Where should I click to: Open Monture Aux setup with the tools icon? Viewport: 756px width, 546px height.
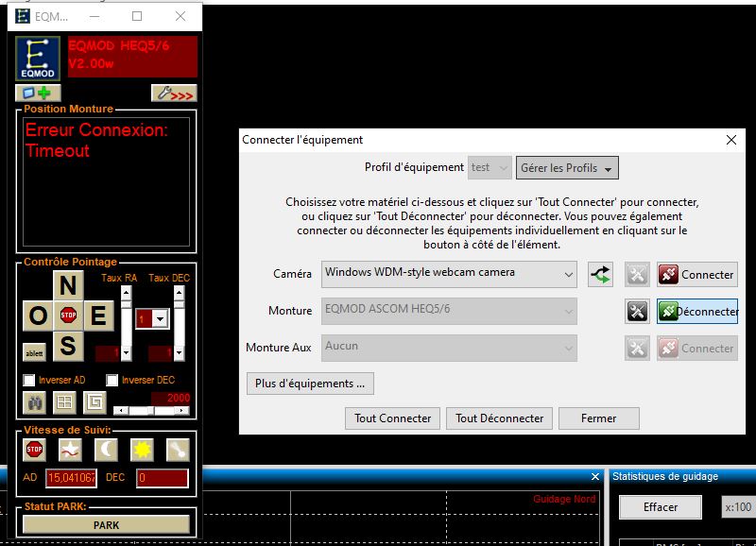(637, 348)
